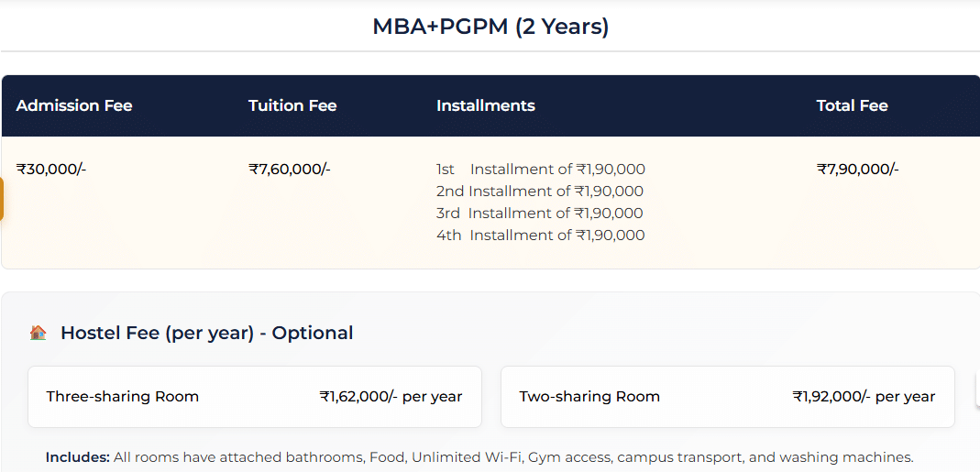Click the Installments column header
This screenshot has width=980, height=472.
(x=486, y=105)
